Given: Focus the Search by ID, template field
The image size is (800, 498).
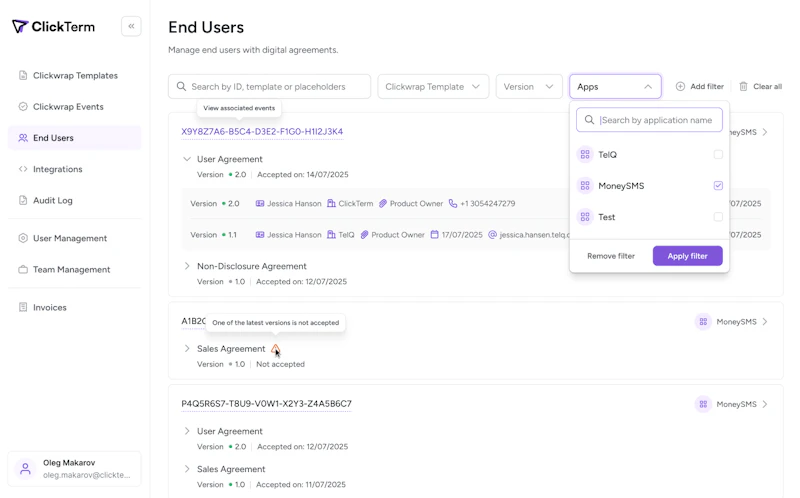Looking at the screenshot, I should [269, 86].
